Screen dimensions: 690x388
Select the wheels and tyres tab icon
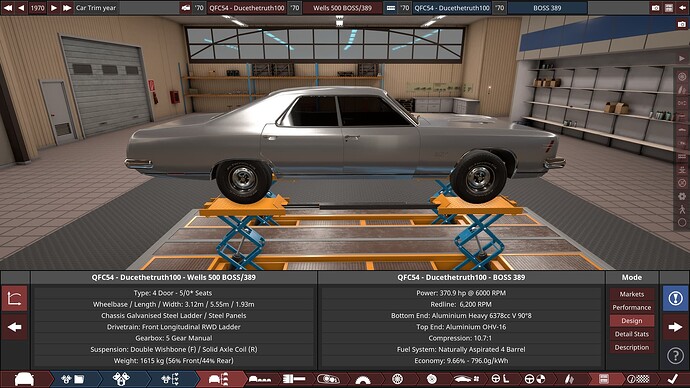point(397,379)
